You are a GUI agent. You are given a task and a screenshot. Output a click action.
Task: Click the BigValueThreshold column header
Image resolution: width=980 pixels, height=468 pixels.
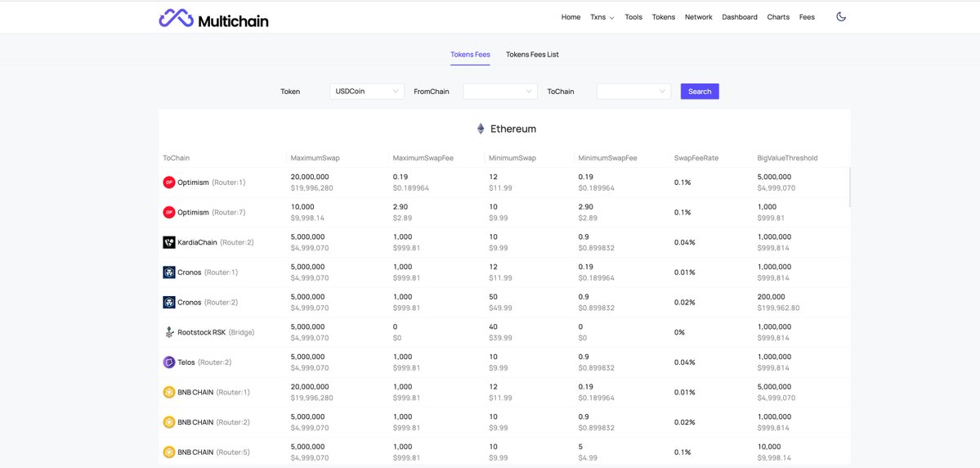click(x=787, y=158)
